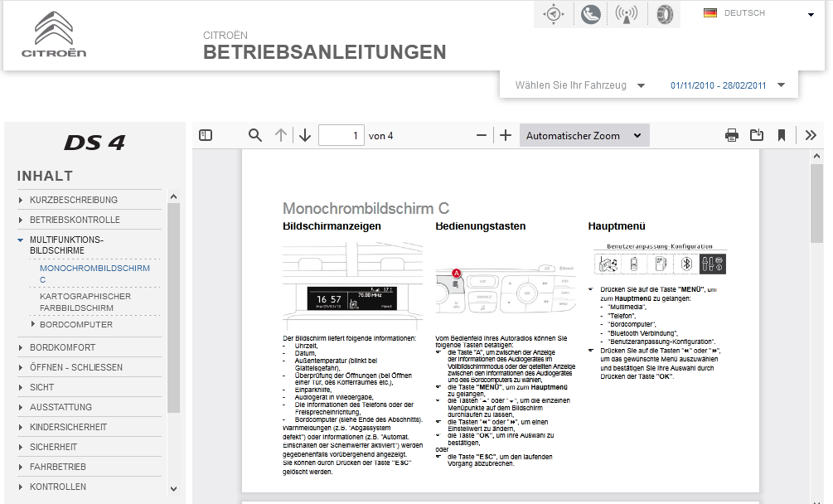
Task: Click the 'Hauptmenü' column heading
Action: tap(617, 226)
